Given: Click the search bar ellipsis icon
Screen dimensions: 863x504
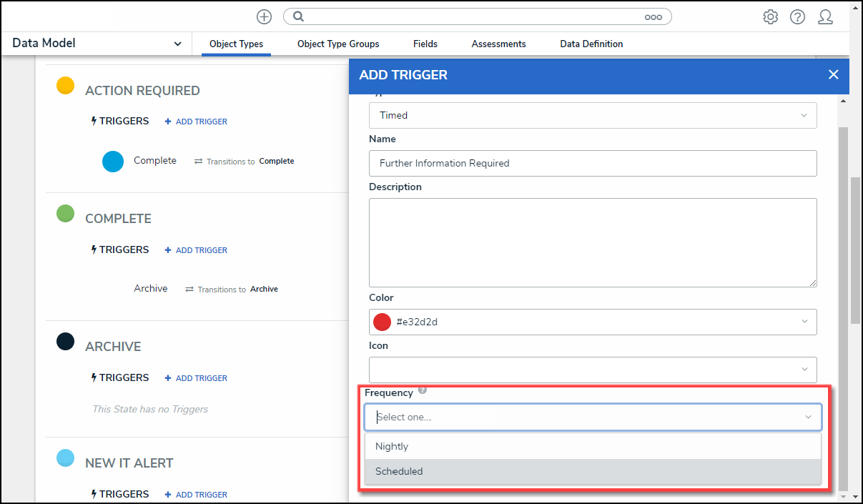Looking at the screenshot, I should (x=653, y=17).
